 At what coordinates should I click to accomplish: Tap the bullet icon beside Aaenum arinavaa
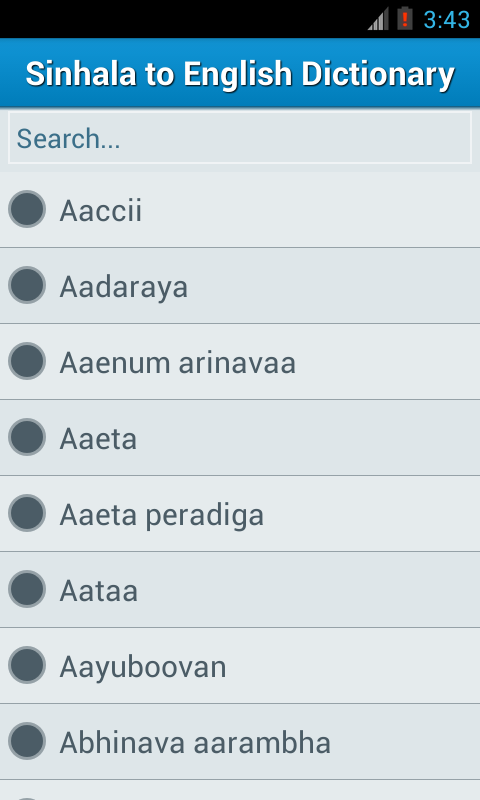(27, 361)
